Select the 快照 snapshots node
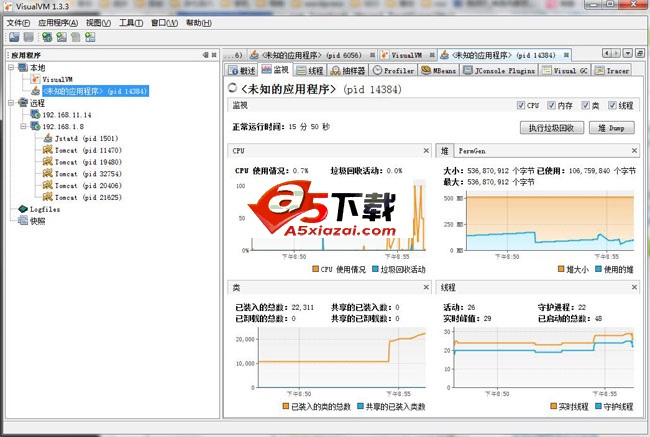The height and width of the screenshot is (437, 650). (x=37, y=221)
